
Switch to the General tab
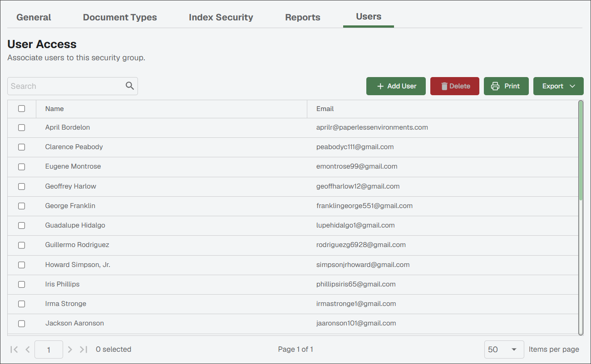tap(34, 17)
